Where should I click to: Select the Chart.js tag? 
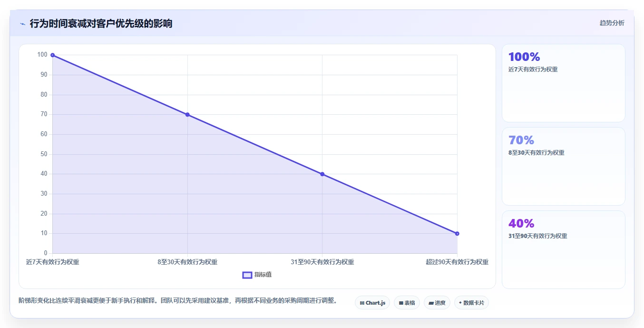(372, 303)
